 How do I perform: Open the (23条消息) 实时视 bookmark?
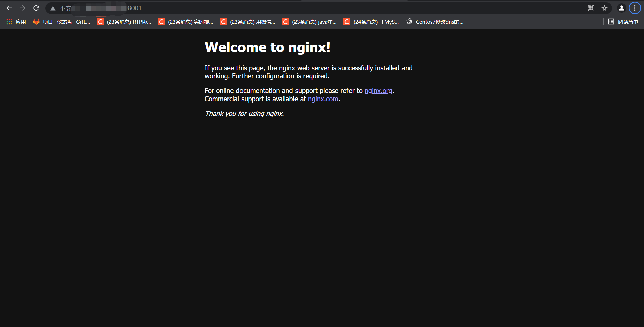tap(186, 22)
